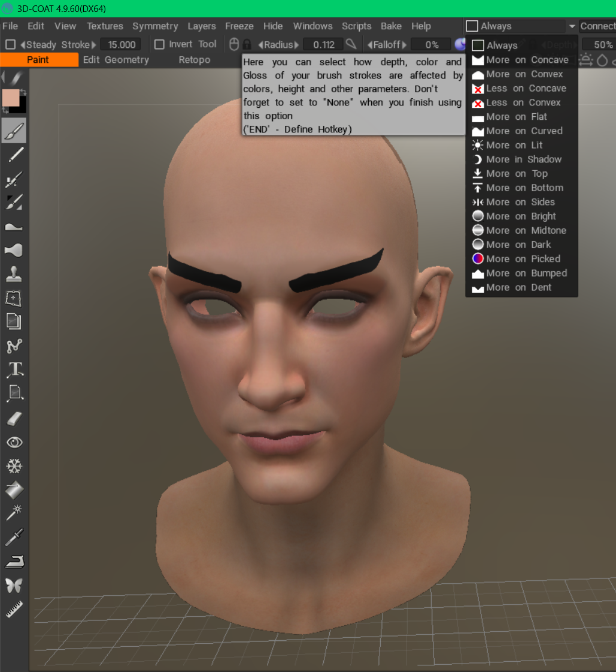Select More on Curved condition
616x672 pixels.
tap(522, 131)
